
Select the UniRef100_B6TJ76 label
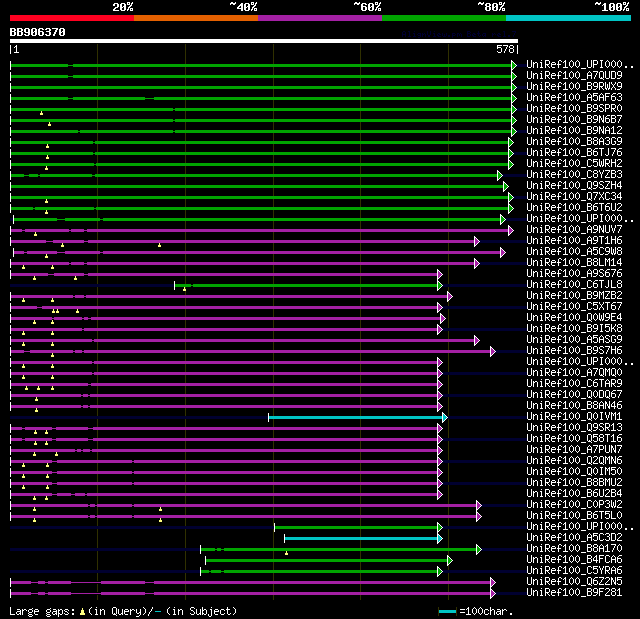[x=574, y=153]
